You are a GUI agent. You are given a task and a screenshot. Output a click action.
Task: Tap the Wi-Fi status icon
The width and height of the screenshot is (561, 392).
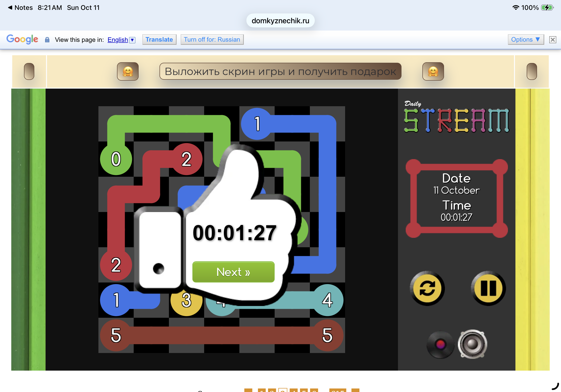click(x=516, y=8)
